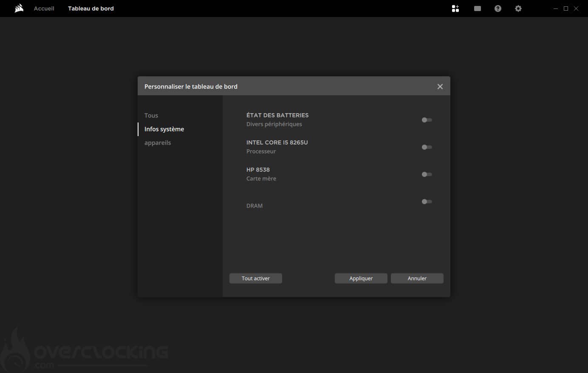Turn on the Intel Core i5 8265U switch
The height and width of the screenshot is (373, 588).
[427, 147]
